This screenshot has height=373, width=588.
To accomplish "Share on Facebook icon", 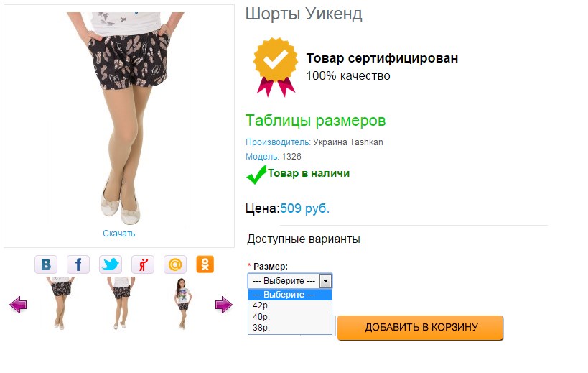I will click(x=78, y=264).
